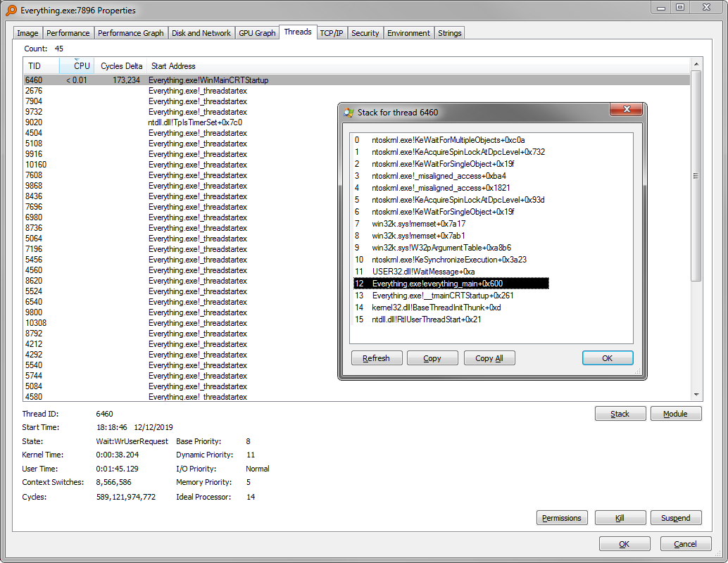Click the thread list scroll down arrow

click(696, 395)
